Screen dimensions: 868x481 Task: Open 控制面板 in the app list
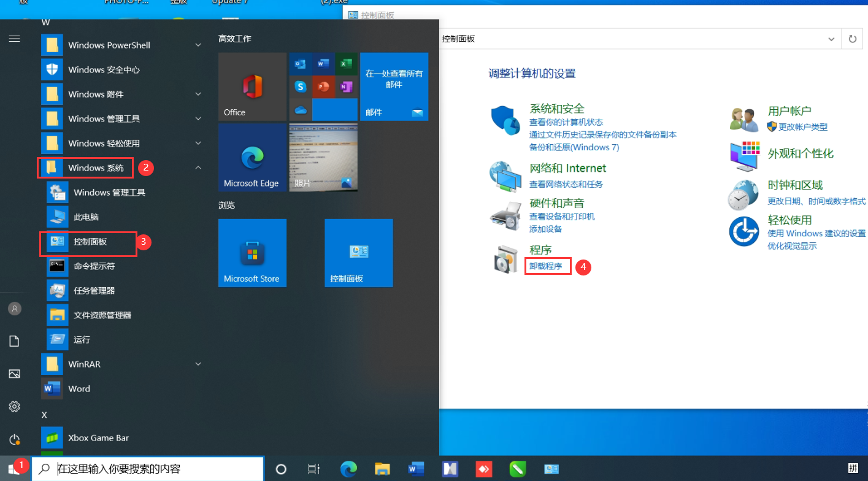90,242
